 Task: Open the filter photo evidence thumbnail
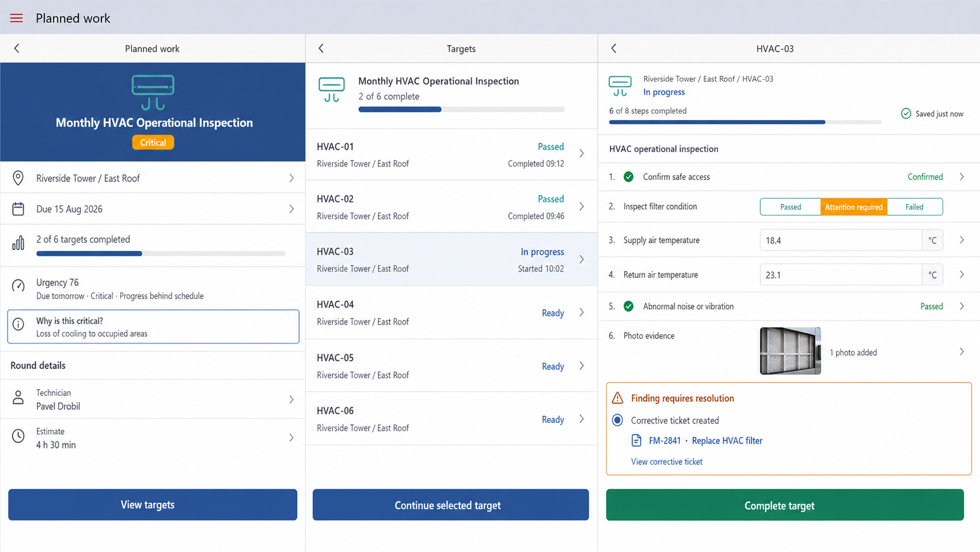(790, 351)
